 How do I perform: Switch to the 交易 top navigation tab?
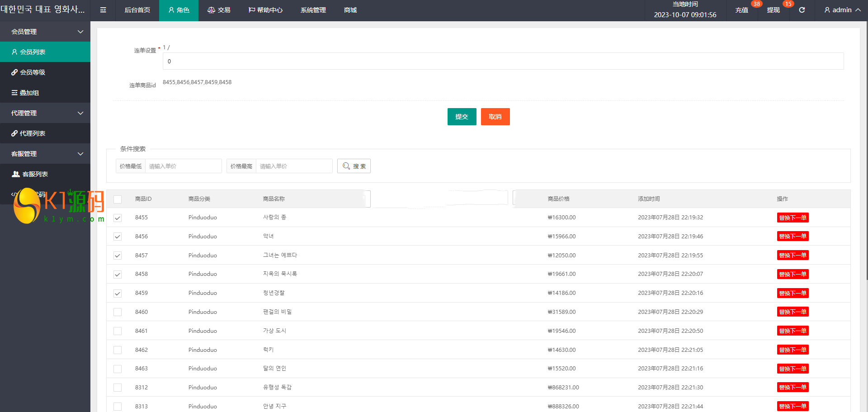(219, 10)
